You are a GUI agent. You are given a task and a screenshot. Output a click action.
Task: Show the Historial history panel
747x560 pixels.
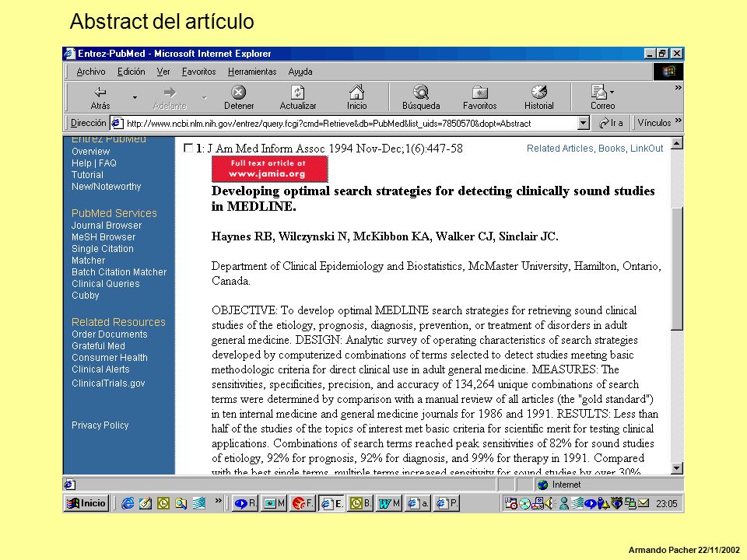coord(538,98)
